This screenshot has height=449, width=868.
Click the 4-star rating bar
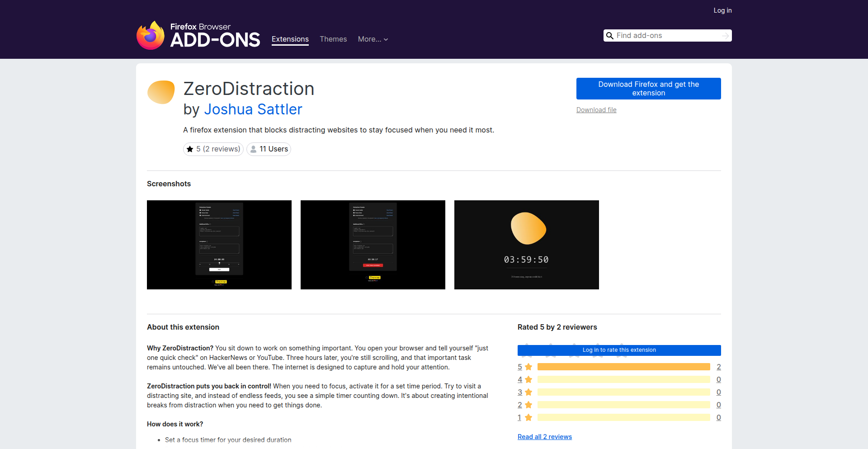coord(624,379)
